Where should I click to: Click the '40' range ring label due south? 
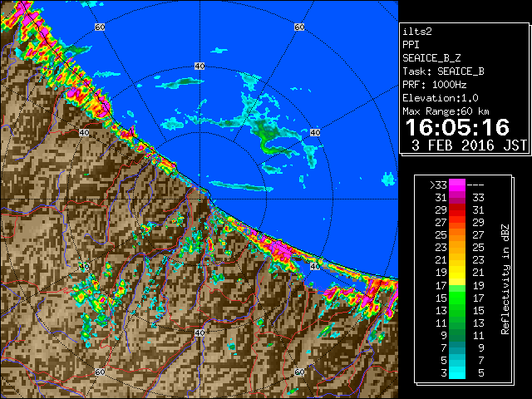click(199, 332)
